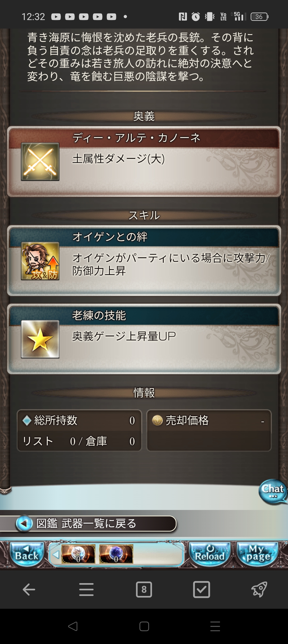Tap the Android recent apps button
288x644 pixels.
click(x=215, y=626)
